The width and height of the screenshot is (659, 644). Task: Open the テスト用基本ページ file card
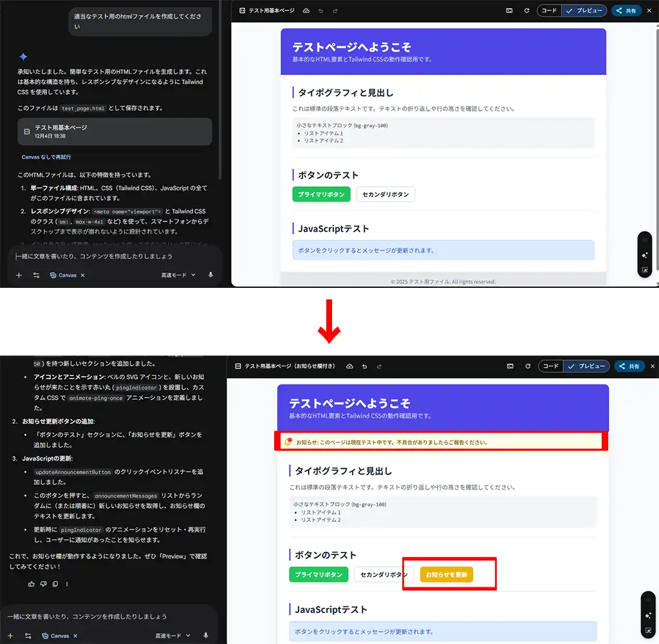coord(115,132)
